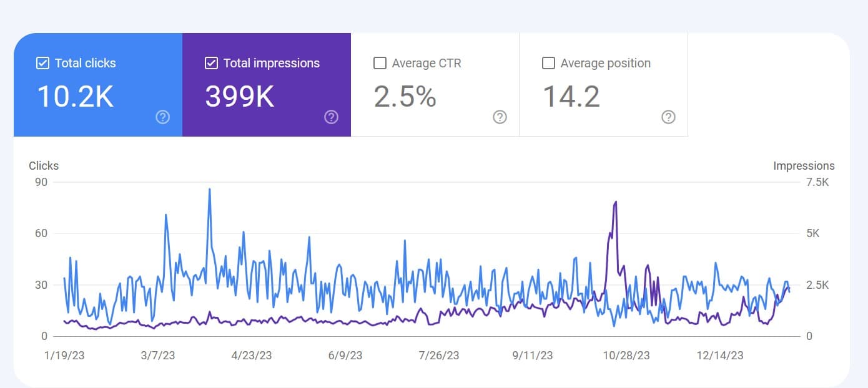Viewport: 868px width, 388px height.
Task: Click the Clicks axis title
Action: (x=44, y=166)
